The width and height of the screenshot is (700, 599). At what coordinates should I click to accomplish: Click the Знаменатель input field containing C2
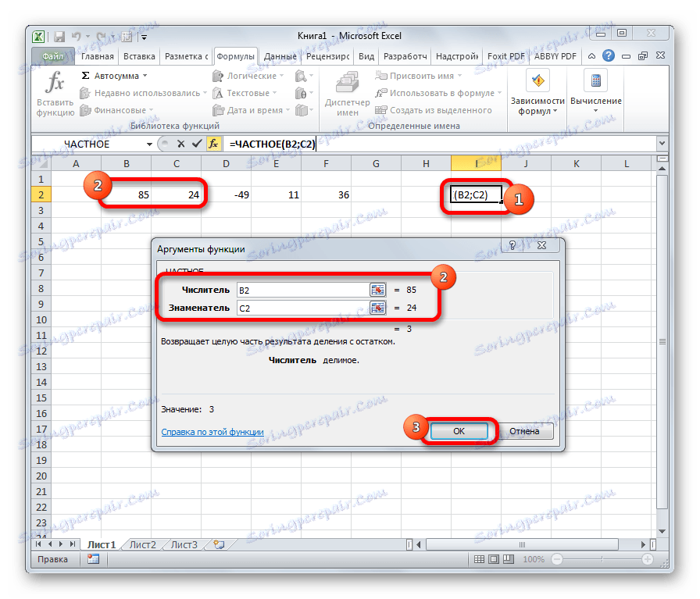[x=305, y=307]
